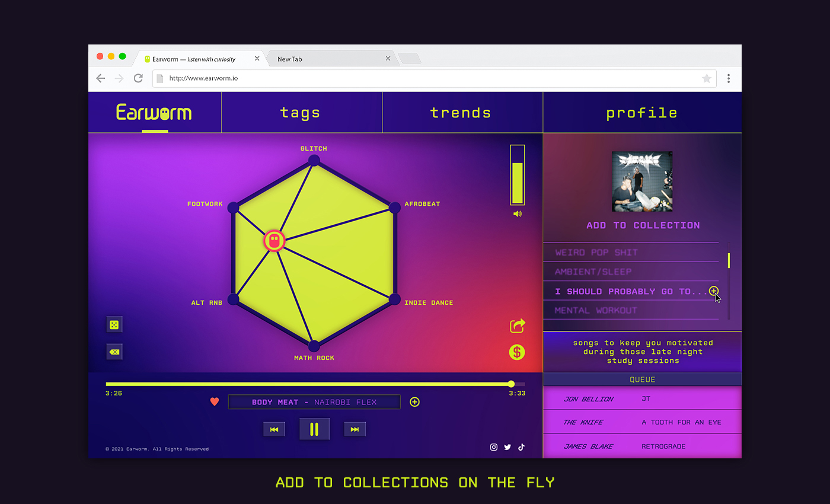830x504 pixels.
Task: Click the delete tag backspace icon
Action: click(114, 352)
